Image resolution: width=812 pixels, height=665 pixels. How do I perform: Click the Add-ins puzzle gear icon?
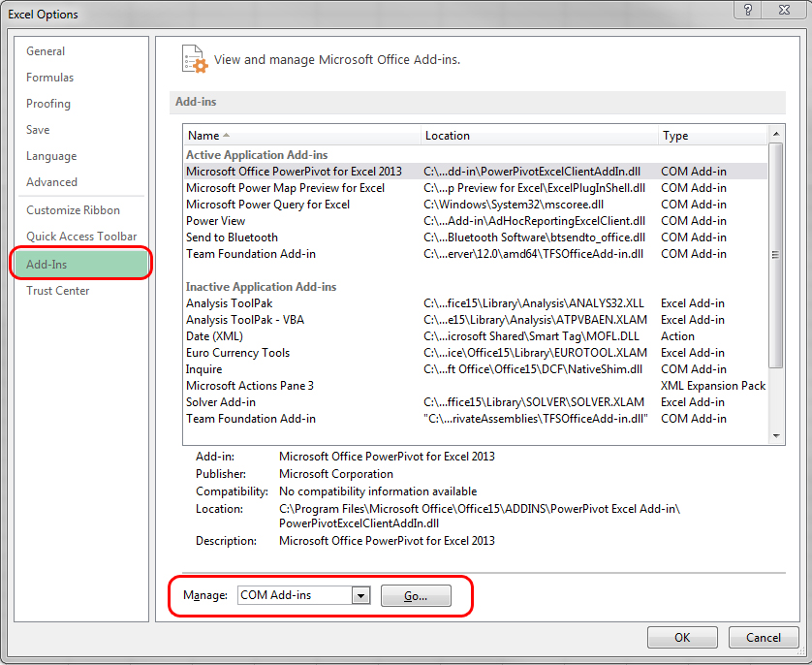195,59
